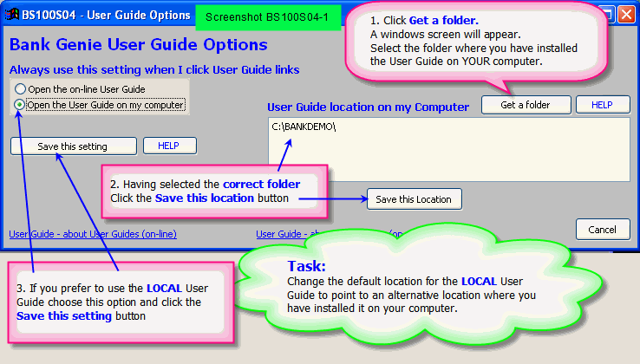Click inside the C:\BANKDEMO\ location field
The width and height of the screenshot is (640, 364).
tap(449, 150)
